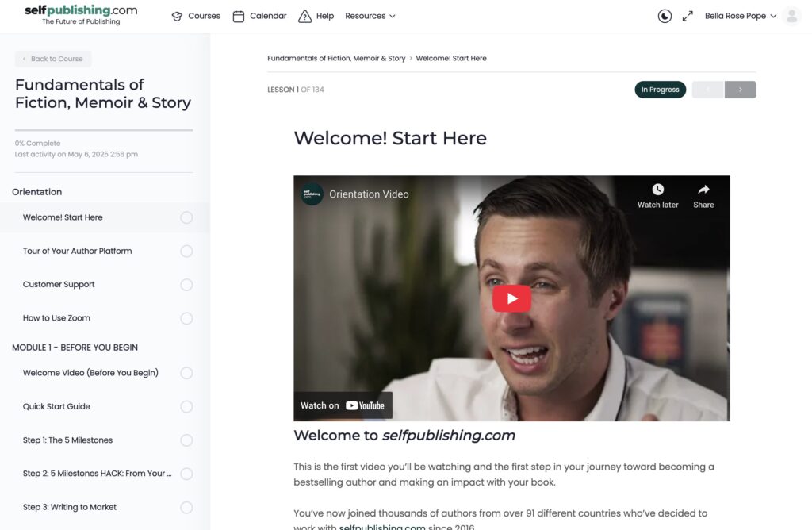Mark Step 3: Writing to Market circle

tap(186, 507)
